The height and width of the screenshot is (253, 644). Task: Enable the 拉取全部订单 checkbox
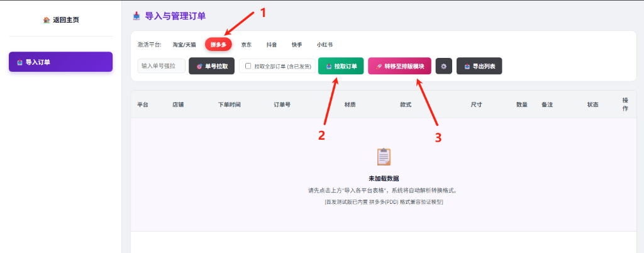(248, 65)
